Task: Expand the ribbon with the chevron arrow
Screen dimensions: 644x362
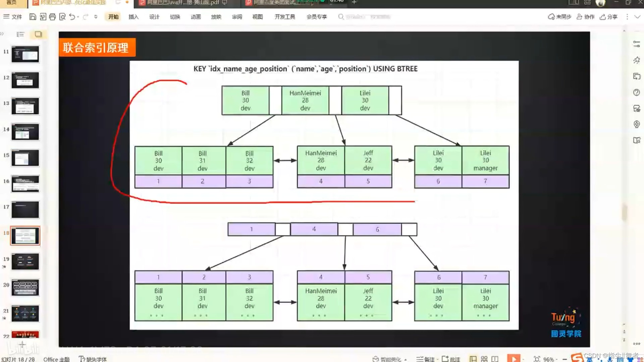Action: tap(637, 17)
